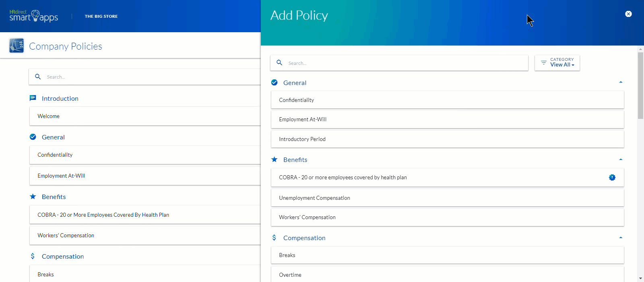Click the scrollbar up arrow
Image resolution: width=644 pixels, height=282 pixels.
(640, 49)
